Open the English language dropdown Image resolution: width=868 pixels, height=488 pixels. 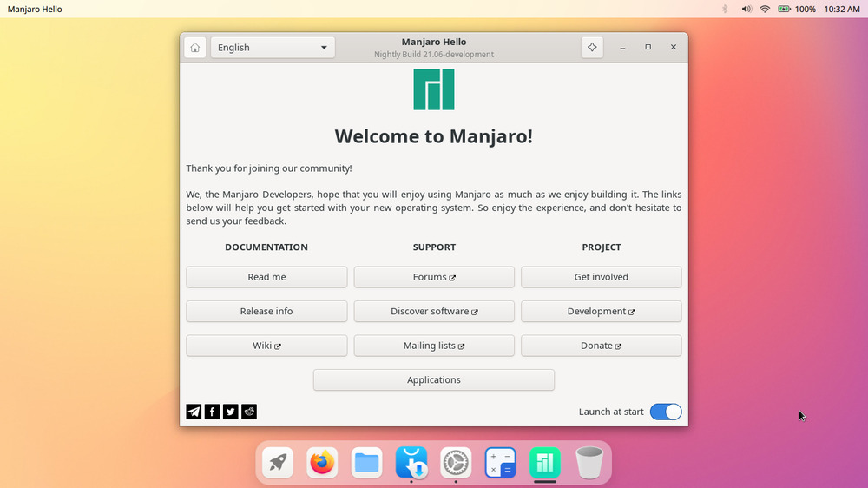coord(273,48)
